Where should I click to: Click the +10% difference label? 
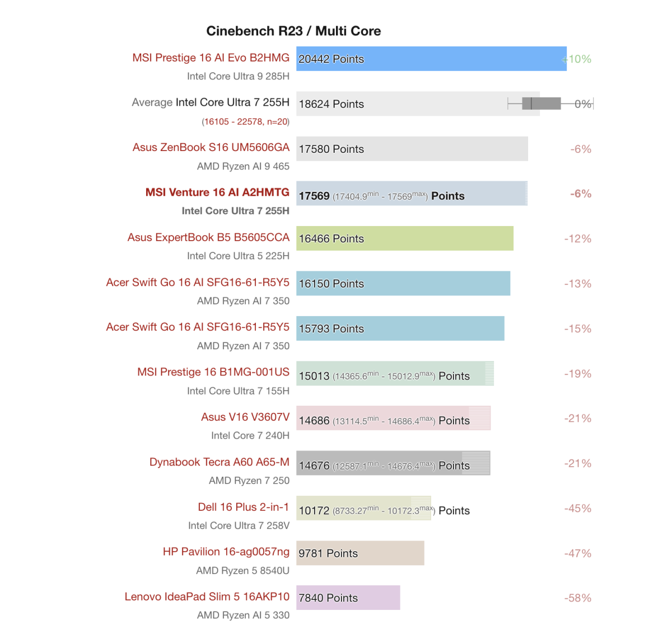pos(579,59)
